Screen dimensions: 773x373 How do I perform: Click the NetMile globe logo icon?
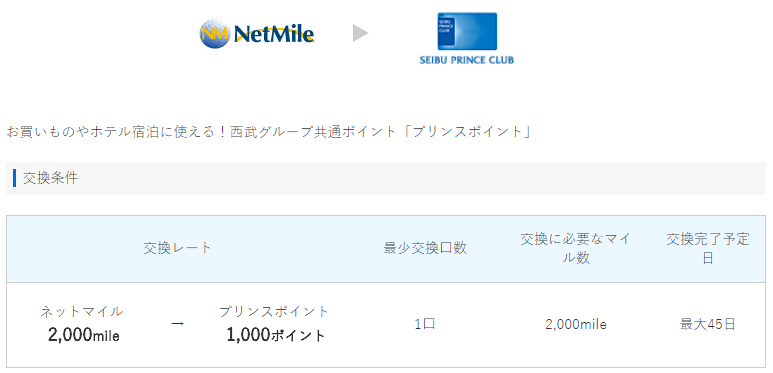point(215,34)
